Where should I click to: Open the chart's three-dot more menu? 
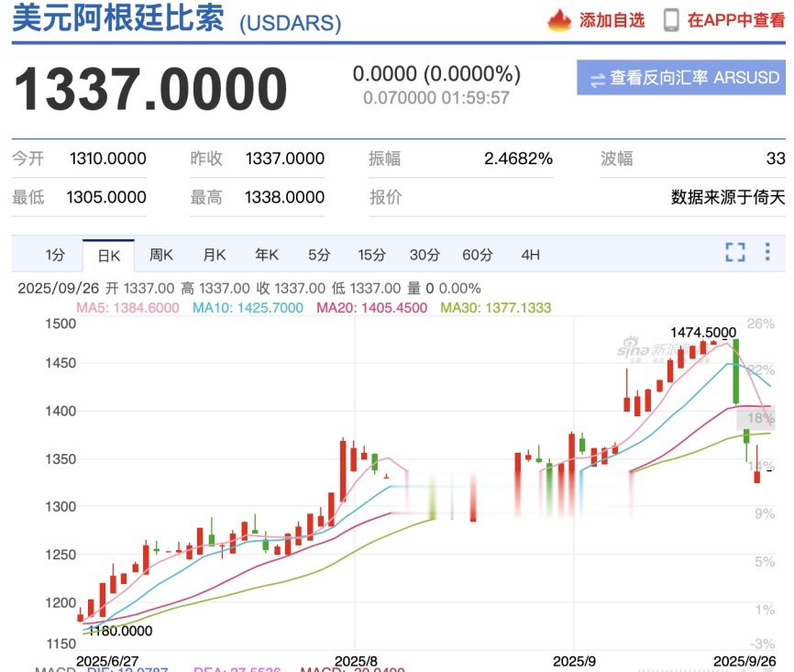[x=767, y=252]
